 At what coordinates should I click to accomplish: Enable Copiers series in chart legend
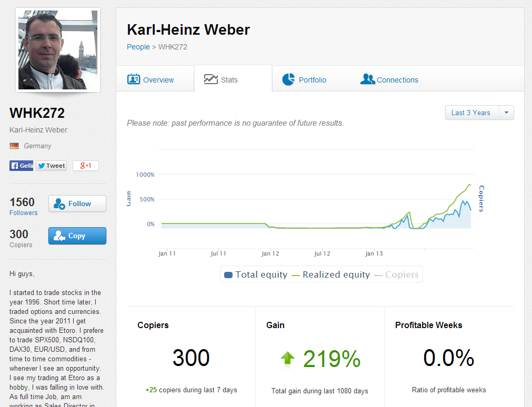coord(396,274)
